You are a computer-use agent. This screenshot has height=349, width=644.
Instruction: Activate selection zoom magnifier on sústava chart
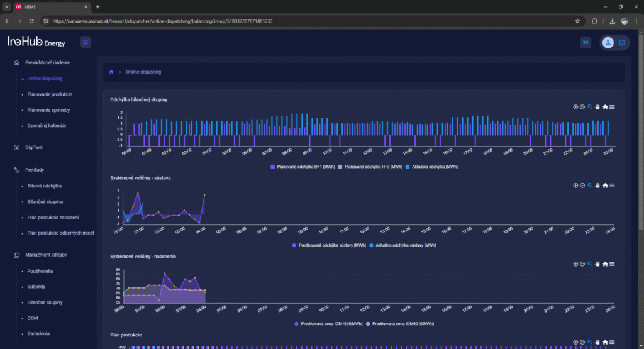(x=590, y=186)
